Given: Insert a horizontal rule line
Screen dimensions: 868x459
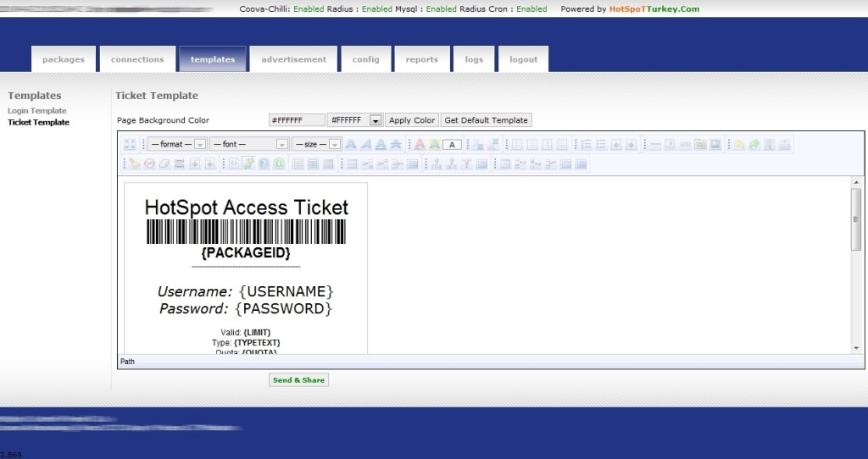Looking at the screenshot, I should coord(655,144).
